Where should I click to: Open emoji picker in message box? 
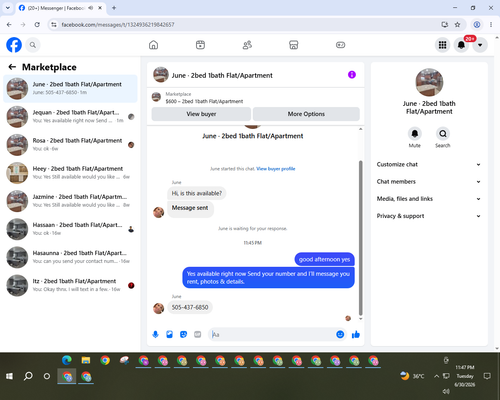(x=340, y=334)
